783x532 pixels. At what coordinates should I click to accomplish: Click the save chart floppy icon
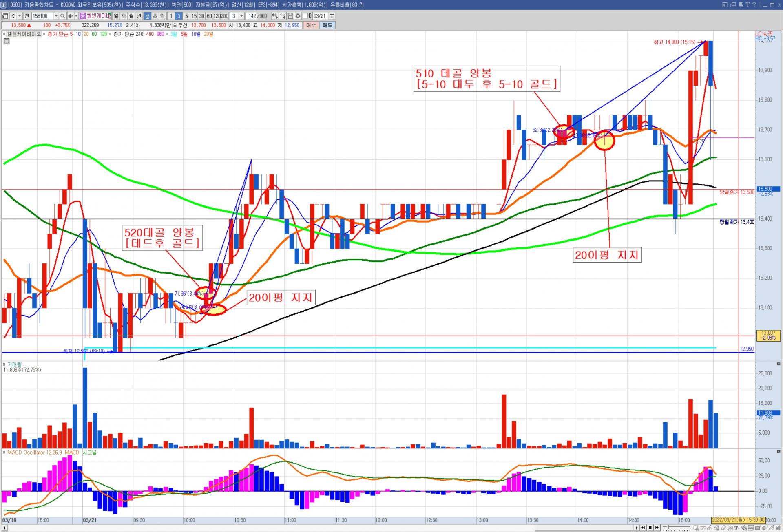[x=290, y=16]
